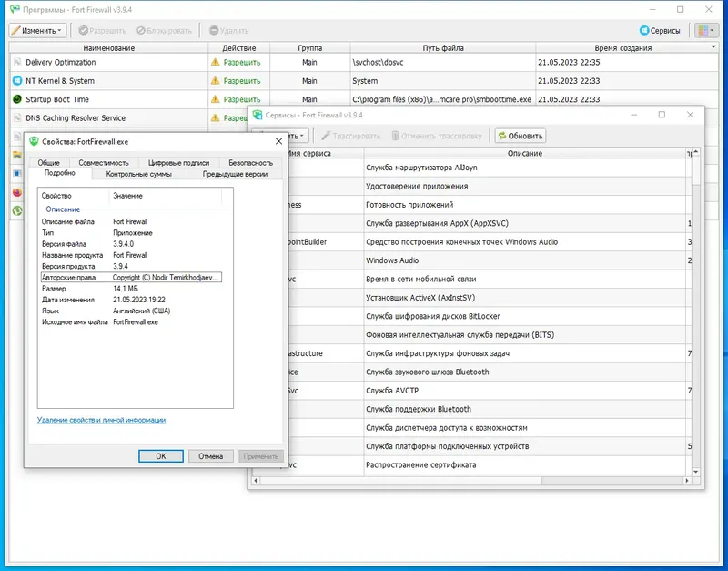Select the Версия файла 3.9.4.0 row
This screenshot has width=728, height=571.
(x=131, y=244)
